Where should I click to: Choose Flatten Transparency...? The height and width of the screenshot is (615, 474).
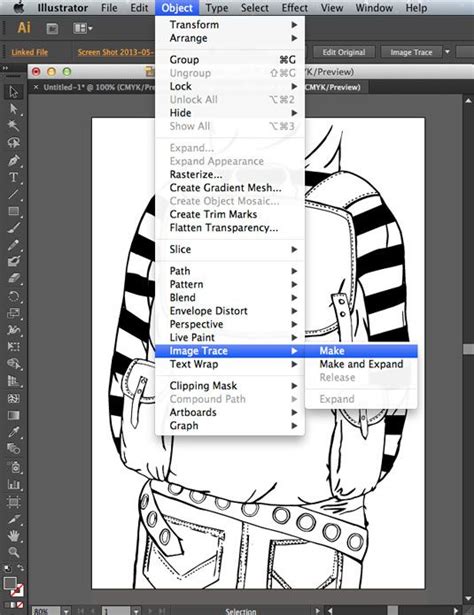230,228
